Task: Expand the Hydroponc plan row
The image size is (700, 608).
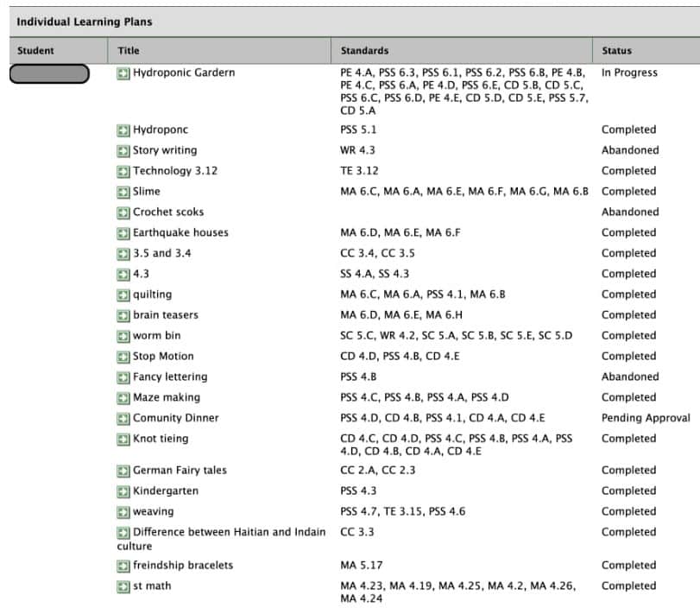Action: 123,130
